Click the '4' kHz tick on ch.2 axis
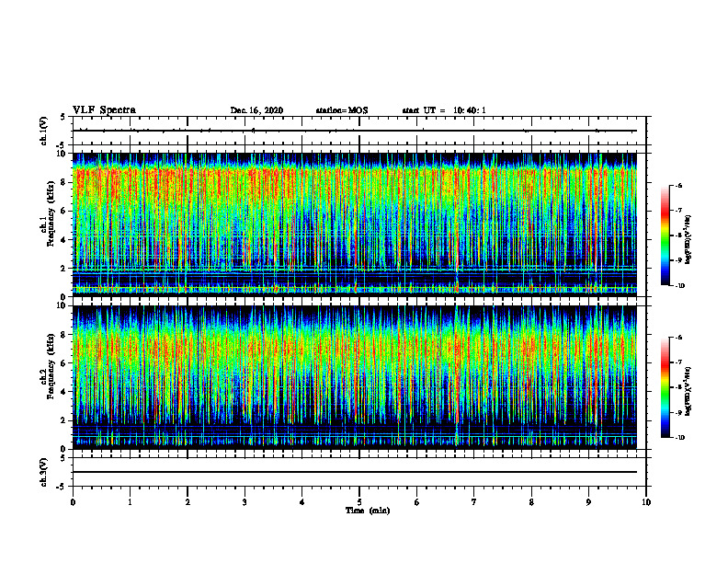728x563 pixels. tap(64, 392)
